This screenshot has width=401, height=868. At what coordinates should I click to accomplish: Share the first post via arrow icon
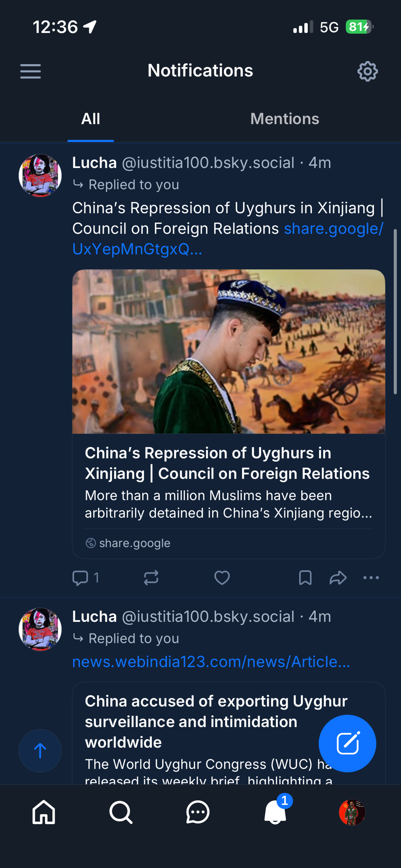tap(338, 578)
